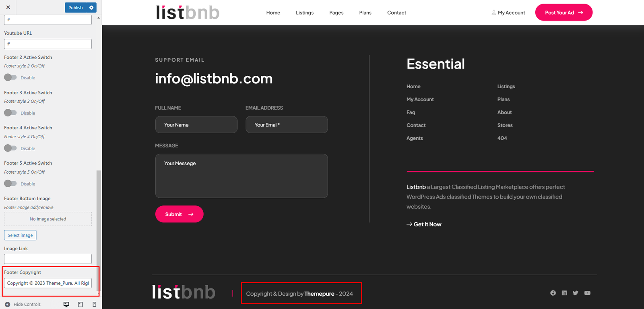This screenshot has width=644, height=309.
Task: Open the Twitter icon in footer
Action: pos(576,293)
